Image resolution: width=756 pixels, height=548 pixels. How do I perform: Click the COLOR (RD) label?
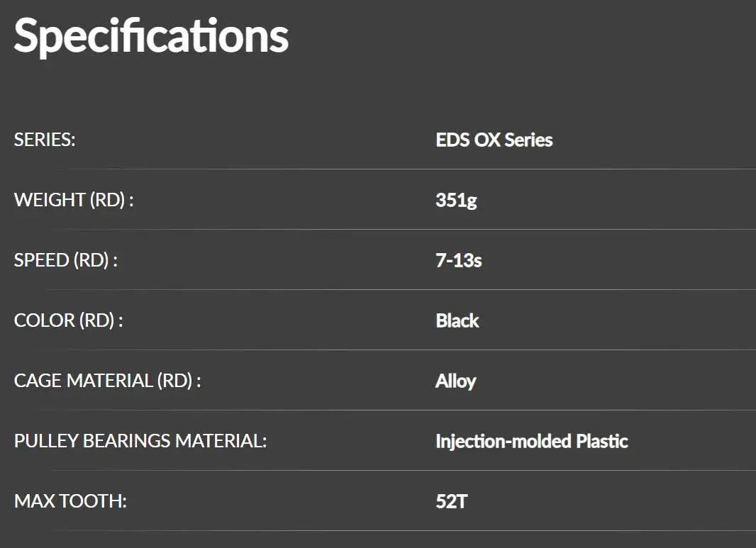point(69,320)
